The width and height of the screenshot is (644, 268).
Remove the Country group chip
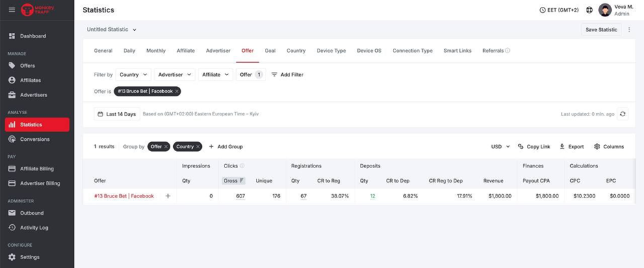tap(198, 146)
